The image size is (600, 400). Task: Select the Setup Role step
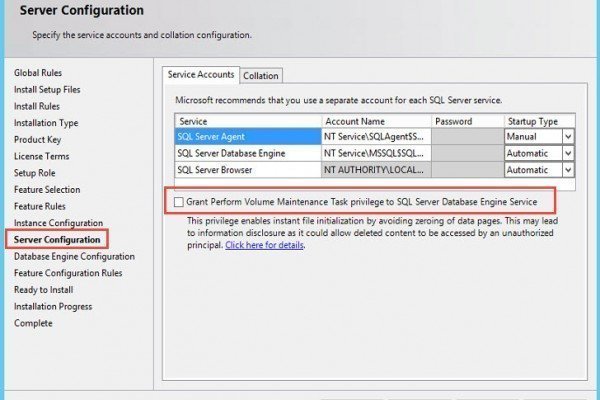[34, 173]
